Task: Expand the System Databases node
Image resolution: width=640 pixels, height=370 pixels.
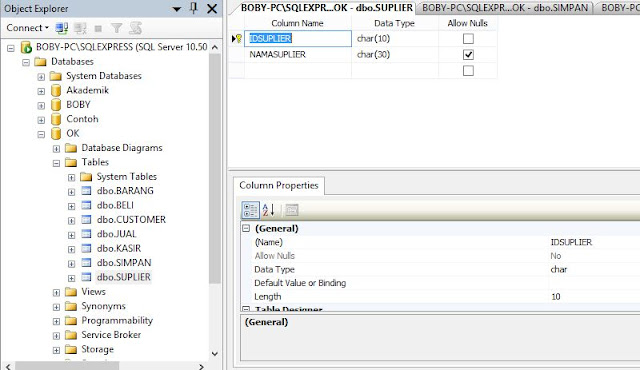Action: [41, 77]
